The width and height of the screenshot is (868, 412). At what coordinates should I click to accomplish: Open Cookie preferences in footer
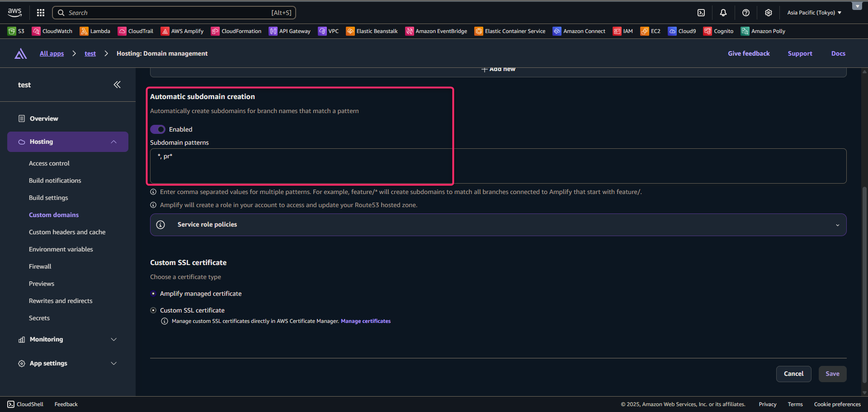(x=837, y=404)
